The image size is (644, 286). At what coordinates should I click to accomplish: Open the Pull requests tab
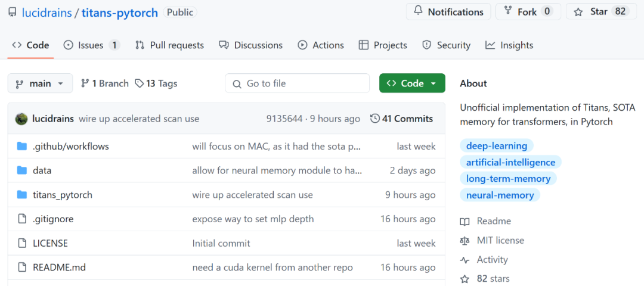click(169, 45)
